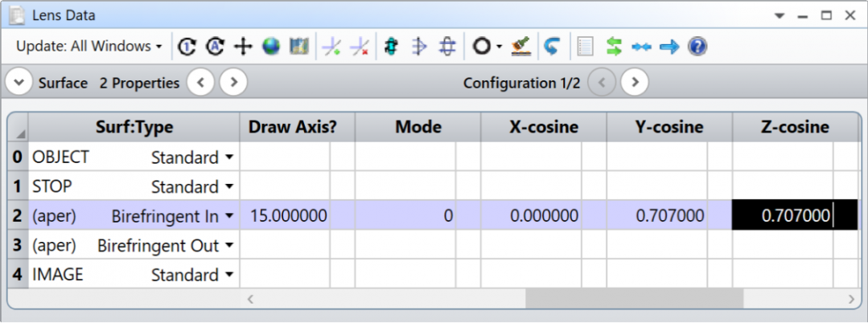Image resolution: width=868 pixels, height=323 pixels.
Task: Select the Y-cosine cell value 0.707000
Action: click(x=657, y=215)
